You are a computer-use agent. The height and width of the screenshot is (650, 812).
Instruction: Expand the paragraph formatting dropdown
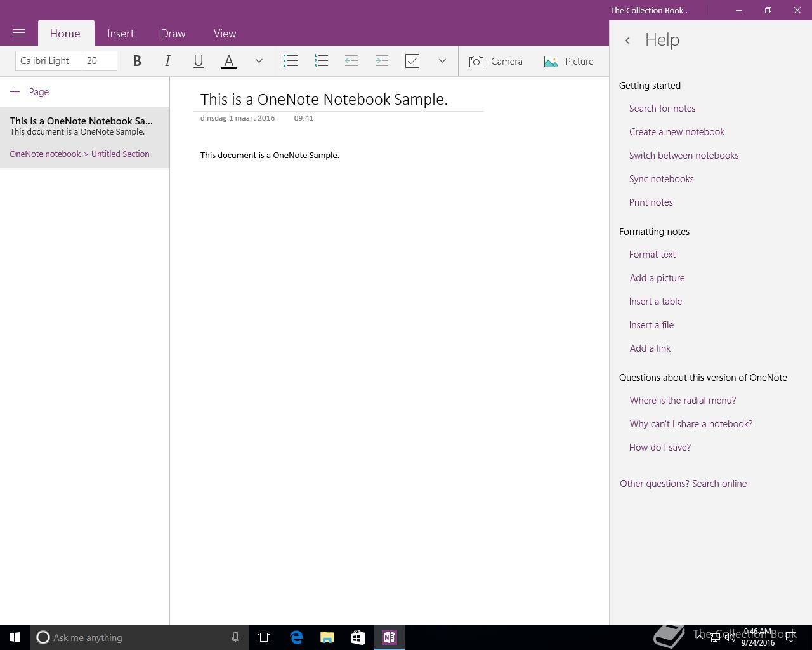click(442, 61)
